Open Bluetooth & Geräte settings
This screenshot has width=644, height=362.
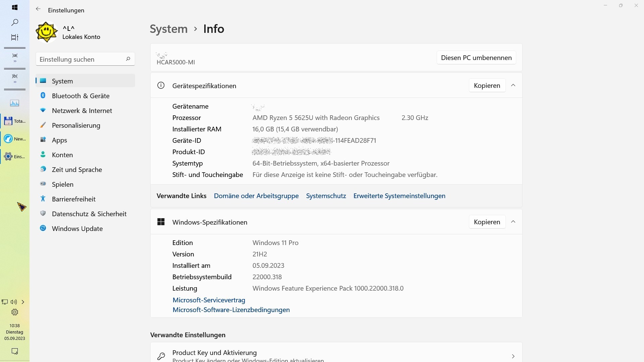[80, 96]
